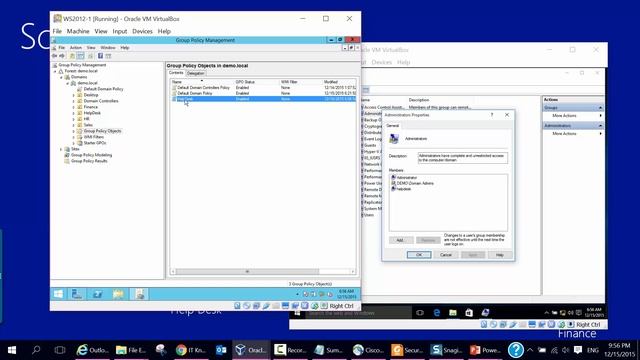Switch to the Delegation tab
640x360 pixels.
pos(196,73)
